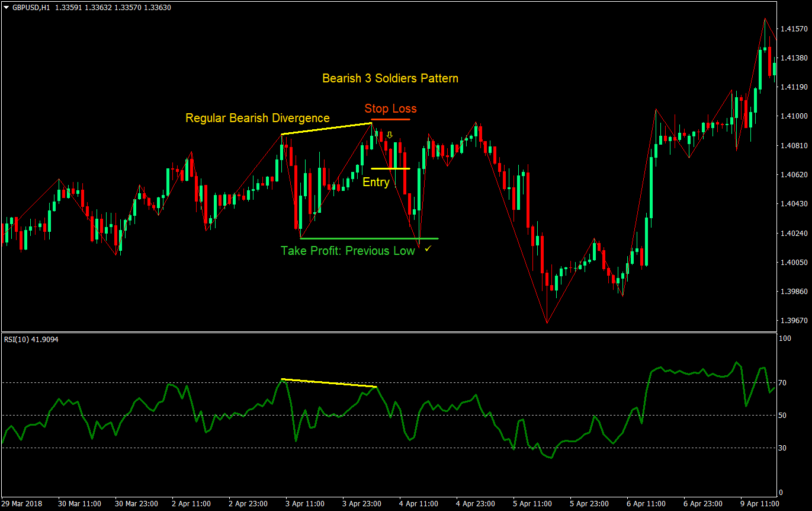812x511 pixels.
Task: Click the '3 Apr 23:00' time axis label
Action: (x=362, y=504)
